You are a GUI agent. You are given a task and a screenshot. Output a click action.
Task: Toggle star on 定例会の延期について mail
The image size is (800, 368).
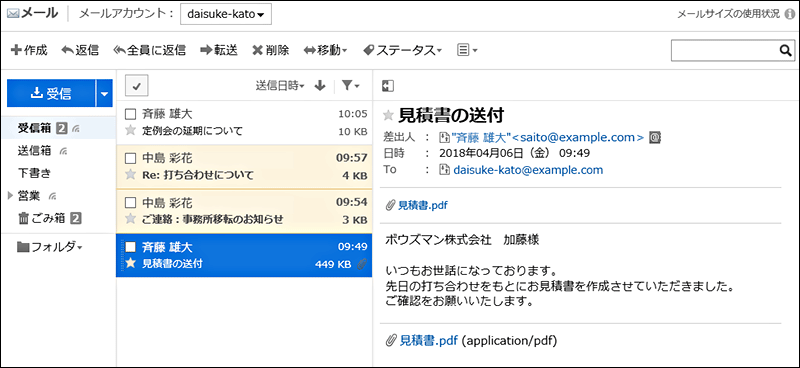[131, 131]
